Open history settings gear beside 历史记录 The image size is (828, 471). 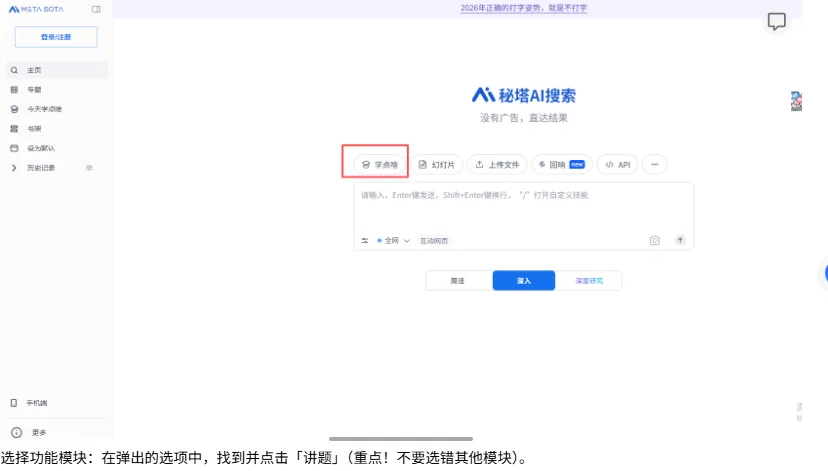point(89,168)
